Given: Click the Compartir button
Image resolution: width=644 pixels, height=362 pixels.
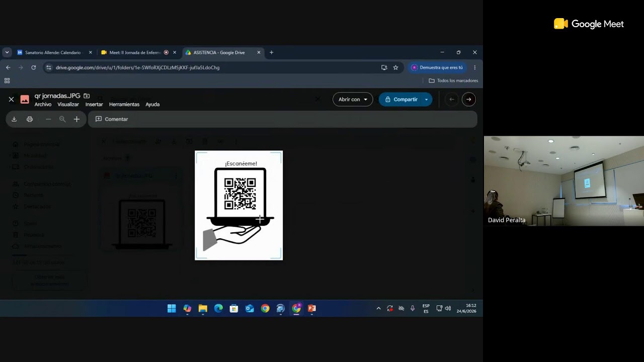Looking at the screenshot, I should 401,100.
